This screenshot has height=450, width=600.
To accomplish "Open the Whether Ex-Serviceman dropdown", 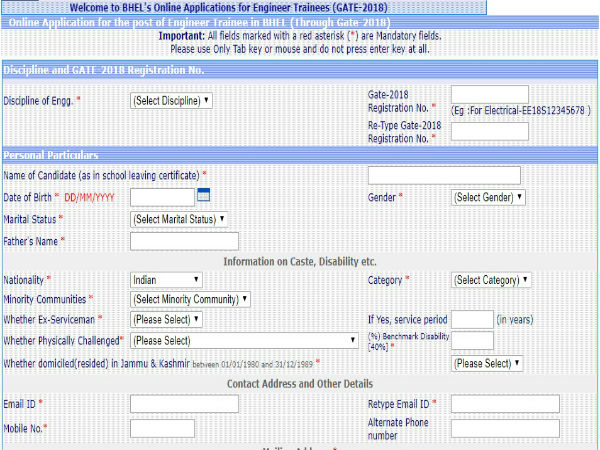I will coord(166,320).
